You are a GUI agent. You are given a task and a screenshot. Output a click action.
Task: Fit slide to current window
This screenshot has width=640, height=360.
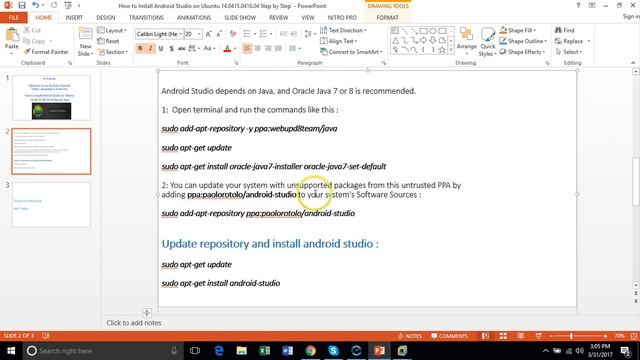click(634, 336)
